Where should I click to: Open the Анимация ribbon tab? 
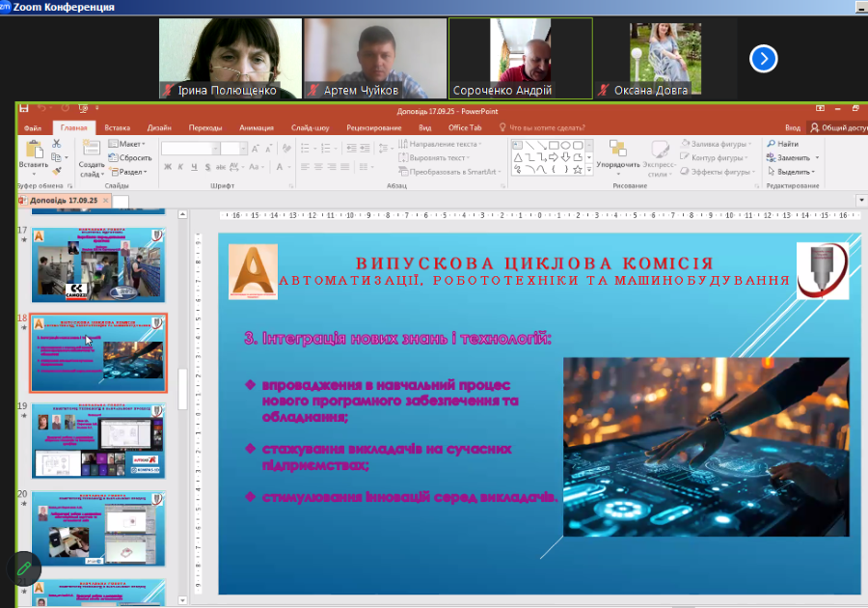click(256, 127)
